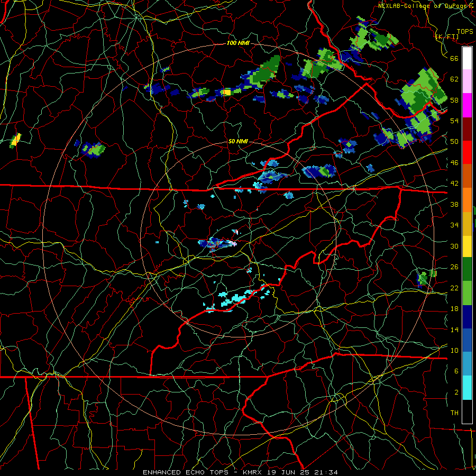Click the '34' legend value

tap(454, 225)
